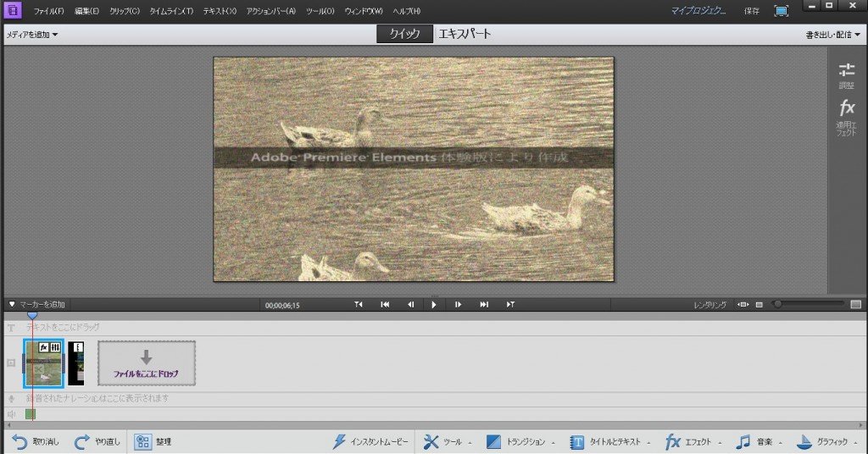Click the title track T icon
868x454 pixels.
[x=11, y=328]
